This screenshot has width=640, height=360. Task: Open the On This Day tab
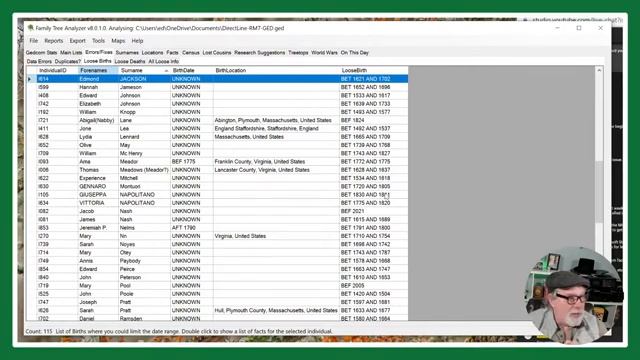click(355, 53)
